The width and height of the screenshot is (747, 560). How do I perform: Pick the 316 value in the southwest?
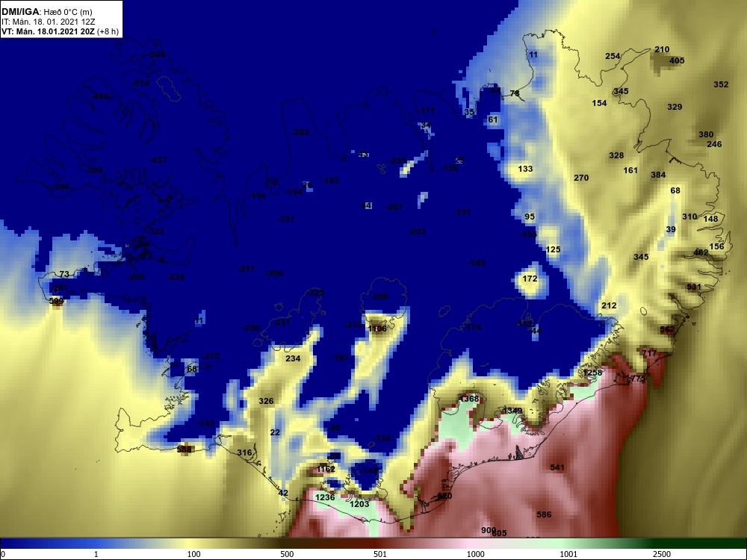tap(244, 452)
